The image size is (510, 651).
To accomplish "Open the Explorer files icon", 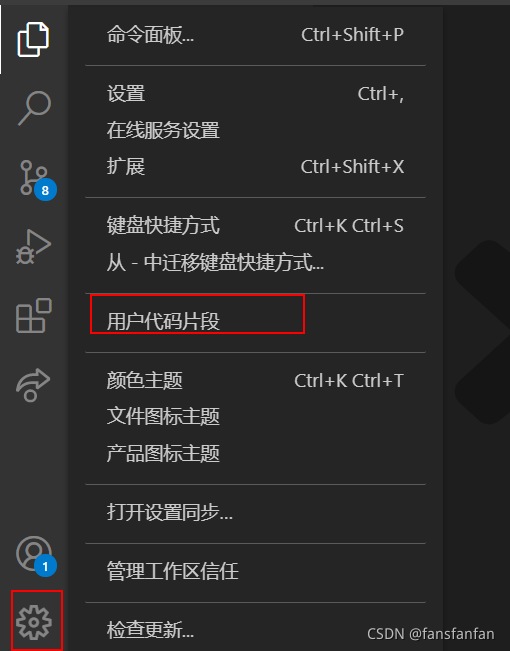I will tap(33, 39).
